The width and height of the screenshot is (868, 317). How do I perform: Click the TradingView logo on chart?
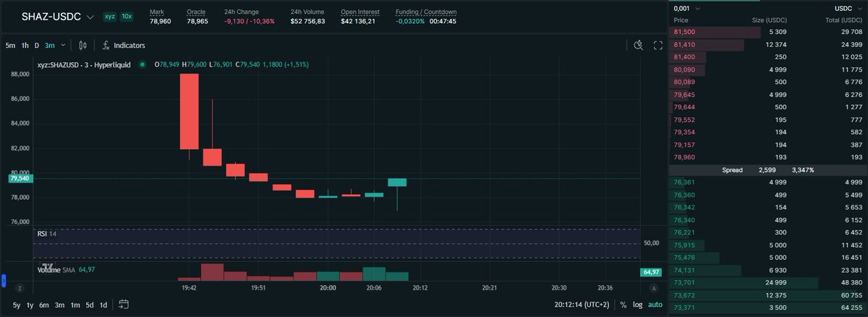tap(48, 266)
